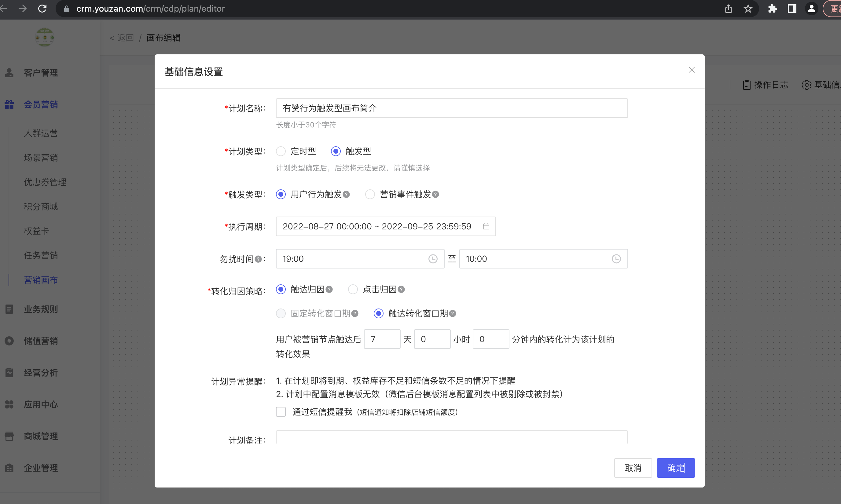Select the 触发型 plan type radio
841x504 pixels.
[336, 151]
